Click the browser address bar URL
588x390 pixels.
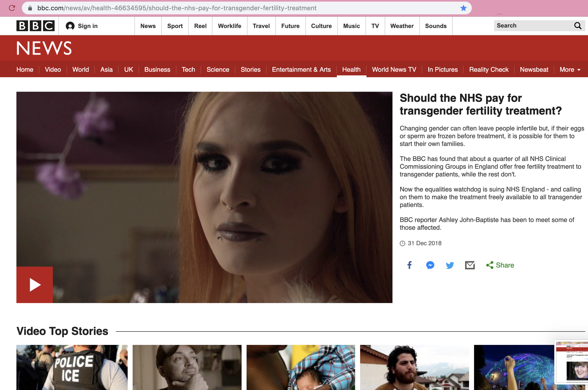(x=177, y=8)
